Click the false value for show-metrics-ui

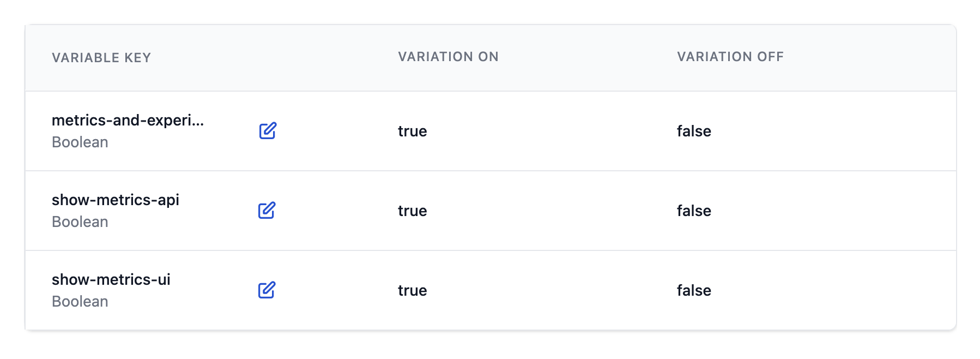[x=693, y=290]
